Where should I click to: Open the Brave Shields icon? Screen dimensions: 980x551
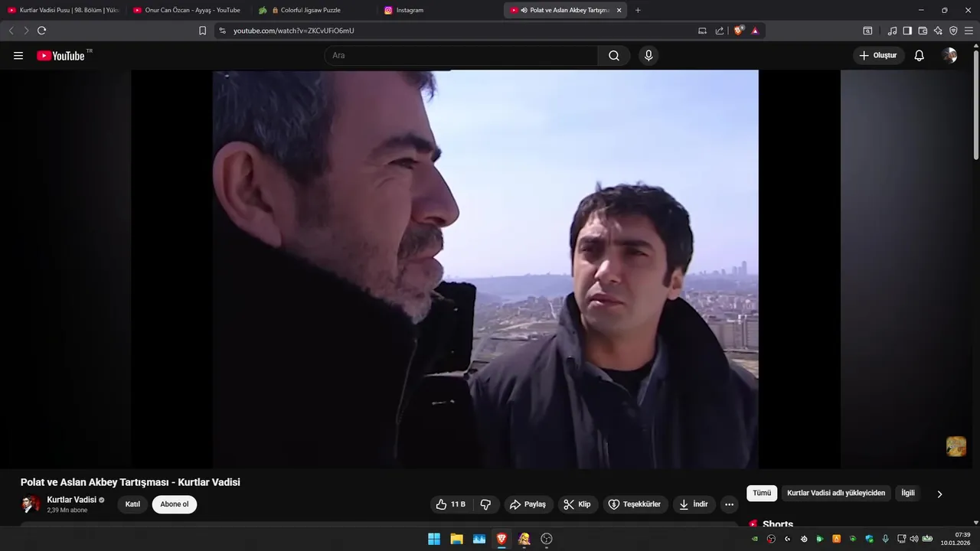pyautogui.click(x=739, y=31)
